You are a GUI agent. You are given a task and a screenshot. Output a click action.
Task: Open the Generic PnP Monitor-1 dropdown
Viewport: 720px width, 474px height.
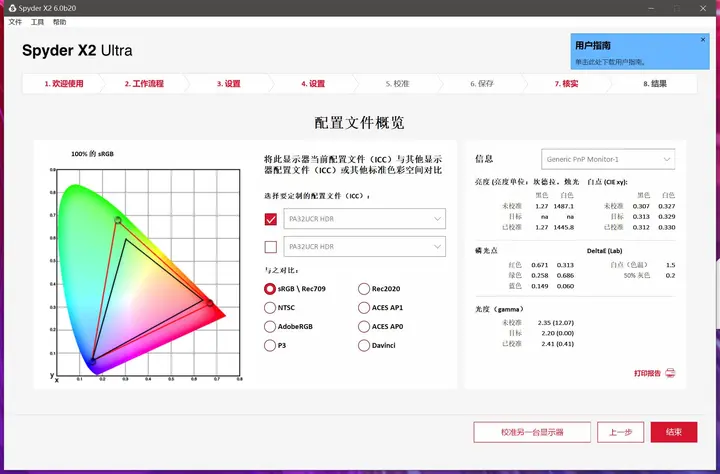click(x=608, y=159)
